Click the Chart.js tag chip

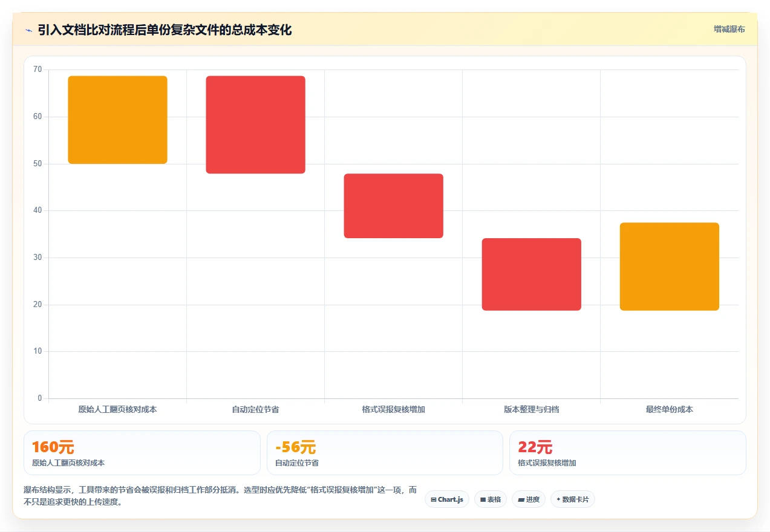(447, 499)
